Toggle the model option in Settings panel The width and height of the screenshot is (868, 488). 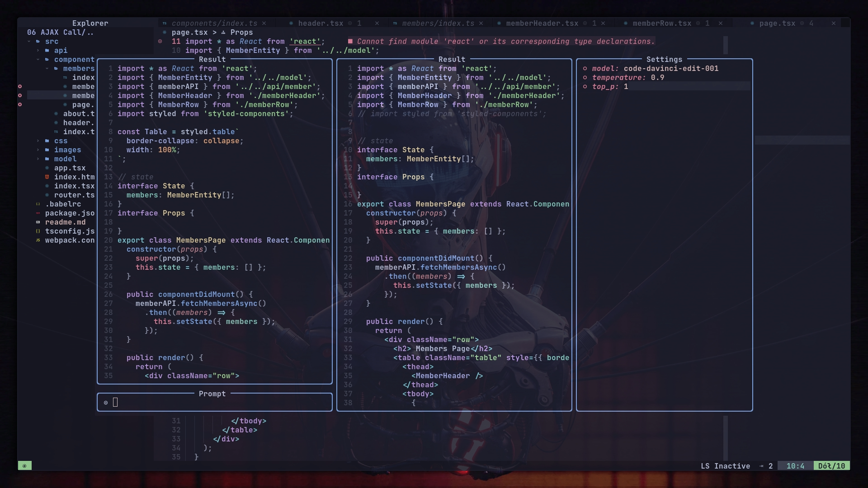tap(586, 69)
